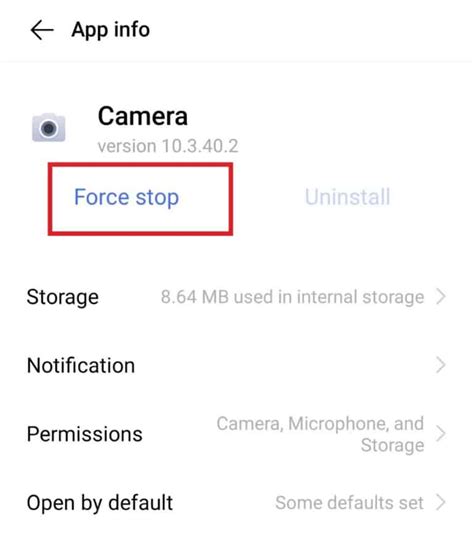Expand the Storage row chevron

[441, 297]
